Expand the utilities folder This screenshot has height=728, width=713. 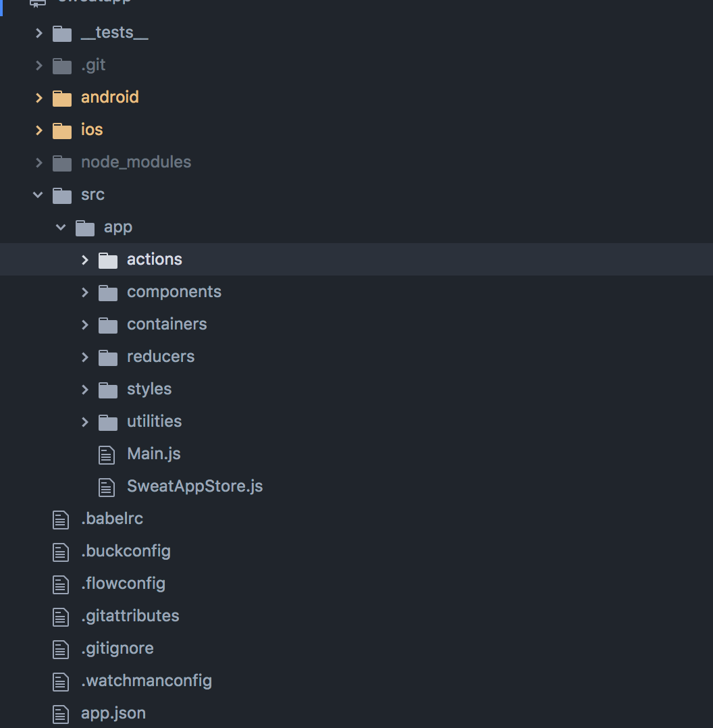click(x=84, y=421)
